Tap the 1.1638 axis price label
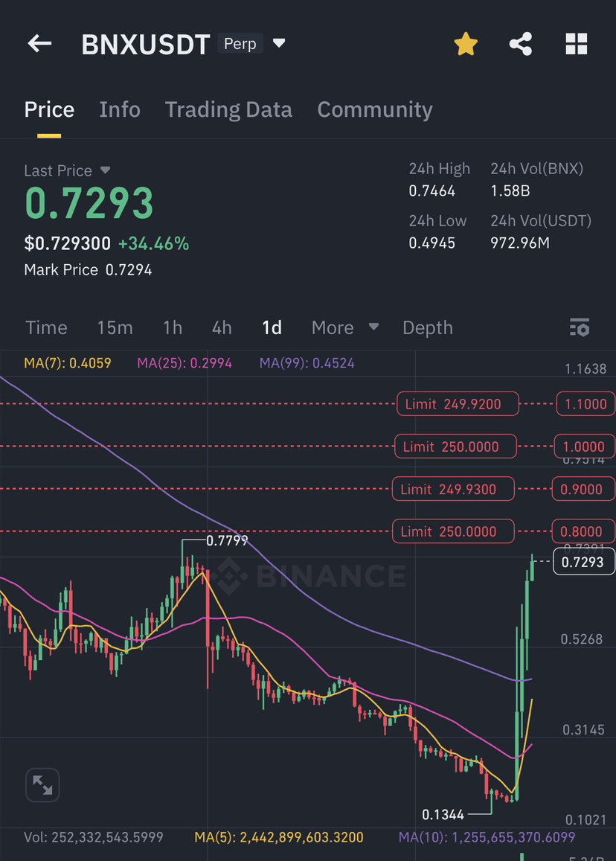 (x=585, y=368)
